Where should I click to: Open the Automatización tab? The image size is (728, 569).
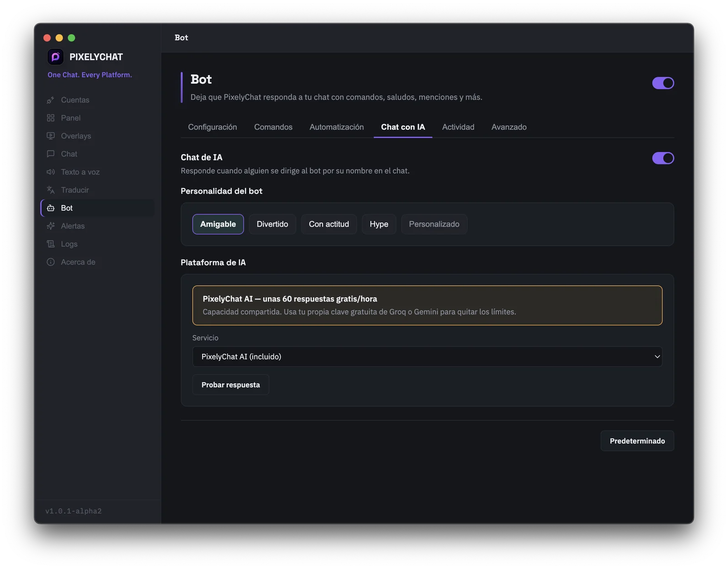(x=337, y=127)
